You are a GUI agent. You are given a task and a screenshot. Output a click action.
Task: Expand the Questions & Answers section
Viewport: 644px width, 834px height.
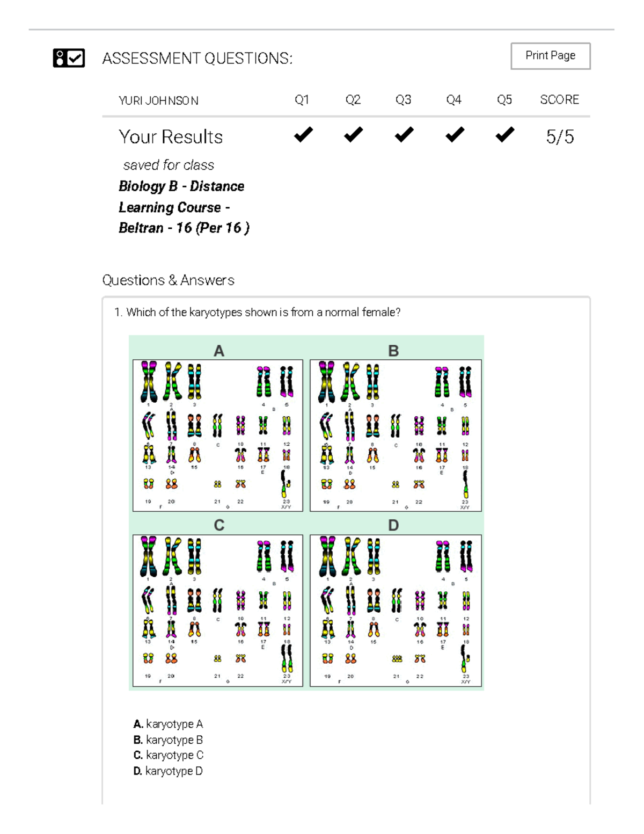pyautogui.click(x=170, y=280)
